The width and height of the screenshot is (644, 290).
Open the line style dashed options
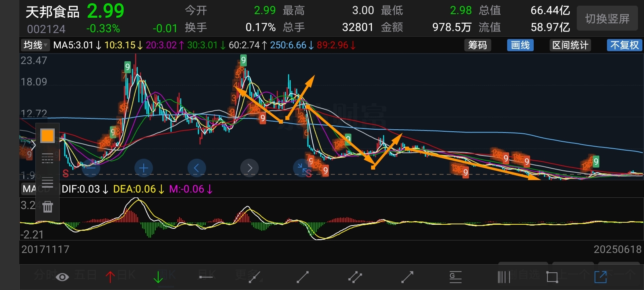tap(47, 159)
